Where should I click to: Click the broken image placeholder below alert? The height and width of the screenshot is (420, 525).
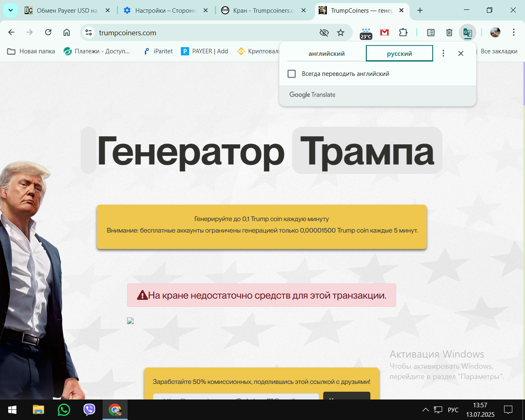click(130, 321)
